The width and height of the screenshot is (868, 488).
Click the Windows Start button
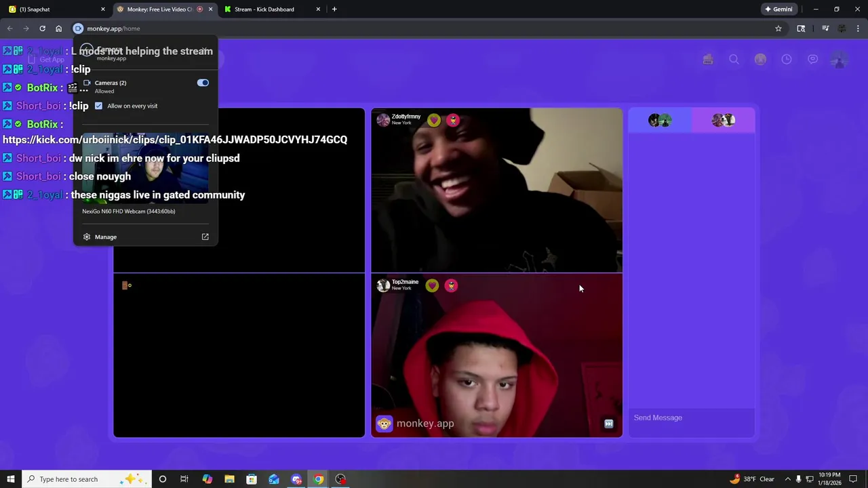pos(10,479)
